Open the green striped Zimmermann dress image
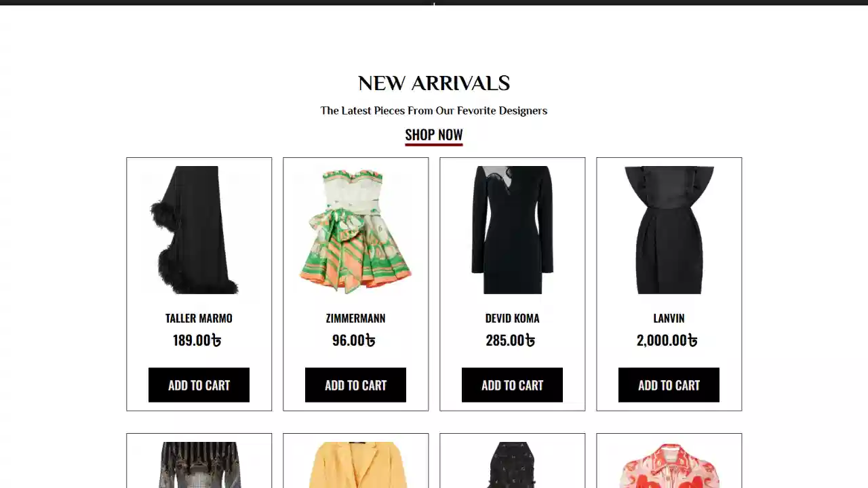Viewport: 868px width, 488px height. point(355,230)
